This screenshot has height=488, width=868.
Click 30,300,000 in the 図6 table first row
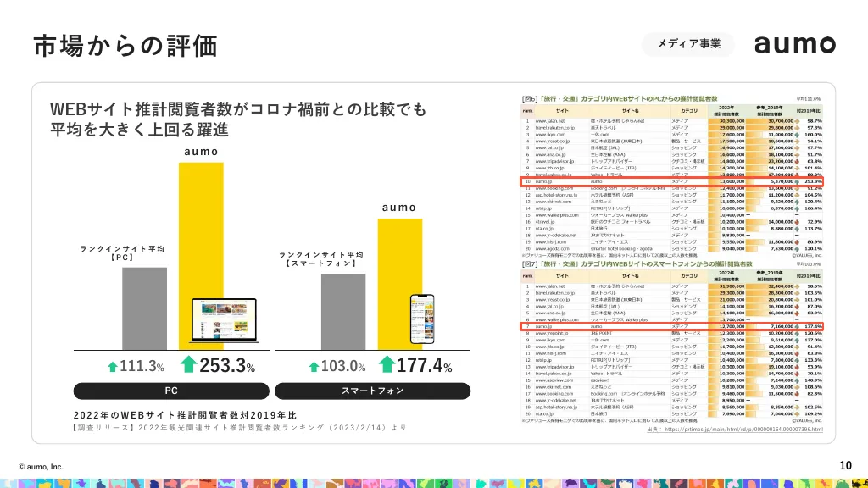point(732,120)
